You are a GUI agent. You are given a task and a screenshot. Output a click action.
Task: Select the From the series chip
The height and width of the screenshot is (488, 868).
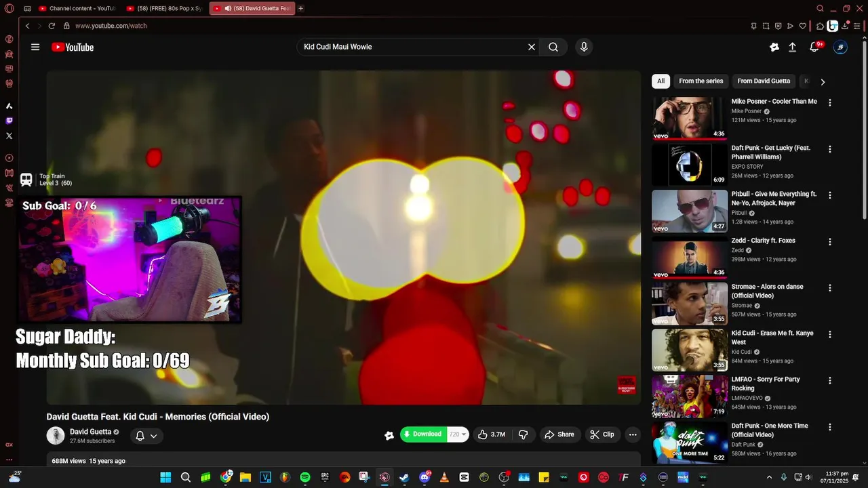click(x=701, y=81)
